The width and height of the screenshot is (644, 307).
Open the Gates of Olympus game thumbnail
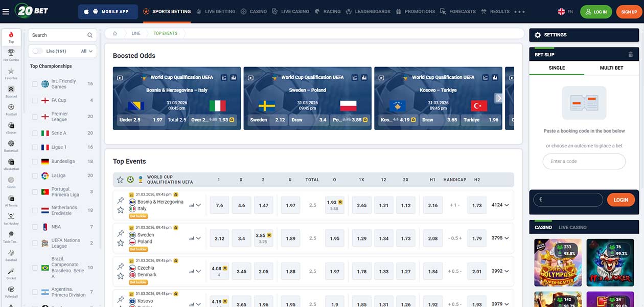(558, 262)
